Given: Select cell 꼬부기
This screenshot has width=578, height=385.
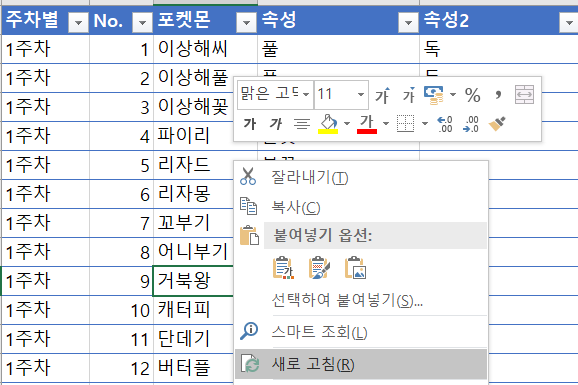Looking at the screenshot, I should (x=194, y=223).
